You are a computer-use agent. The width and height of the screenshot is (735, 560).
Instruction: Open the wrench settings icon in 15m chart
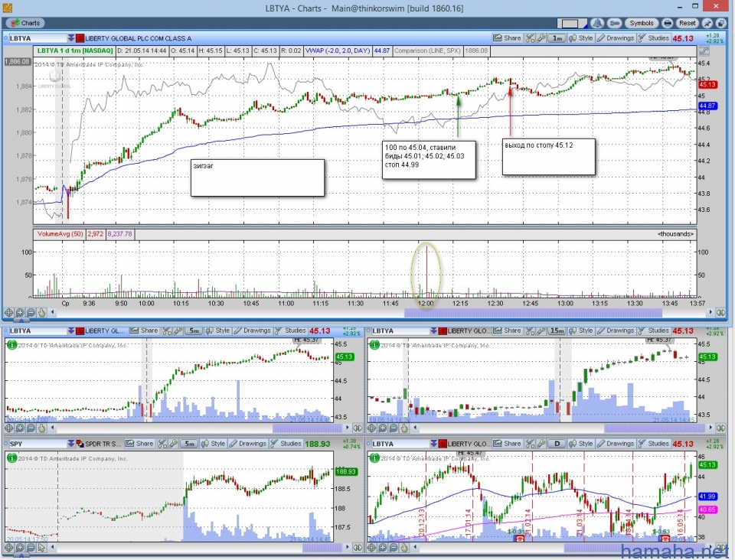click(x=541, y=331)
